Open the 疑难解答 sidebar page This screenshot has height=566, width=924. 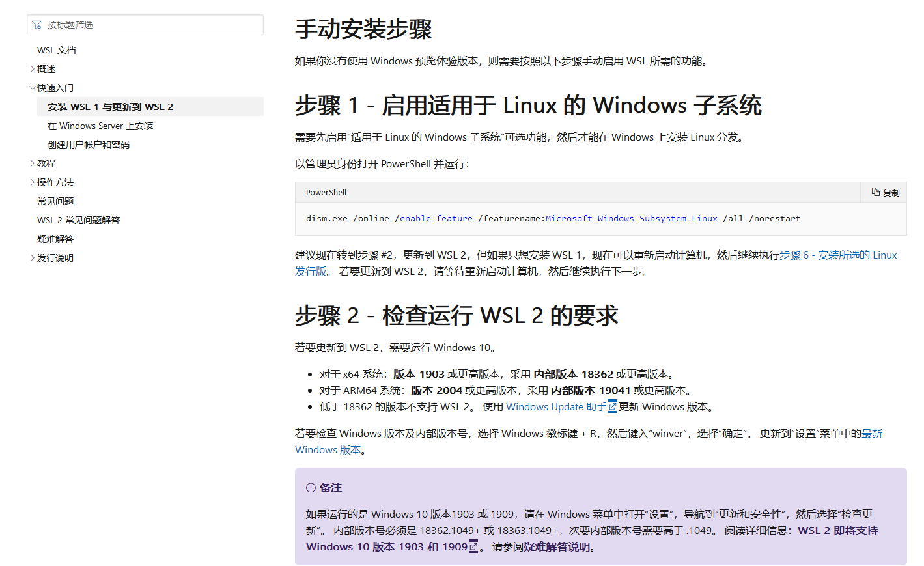click(55, 239)
